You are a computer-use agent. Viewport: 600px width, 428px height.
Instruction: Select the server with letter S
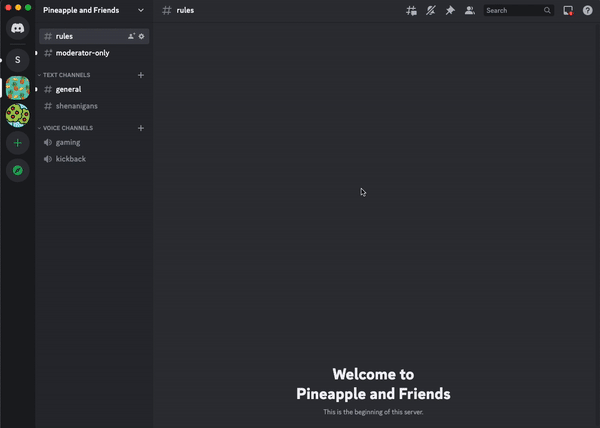click(18, 60)
